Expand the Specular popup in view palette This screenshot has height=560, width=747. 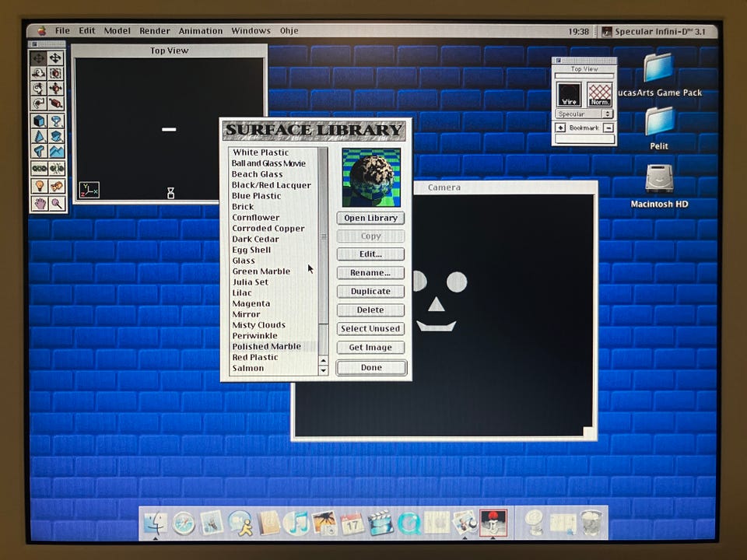pyautogui.click(x=584, y=114)
